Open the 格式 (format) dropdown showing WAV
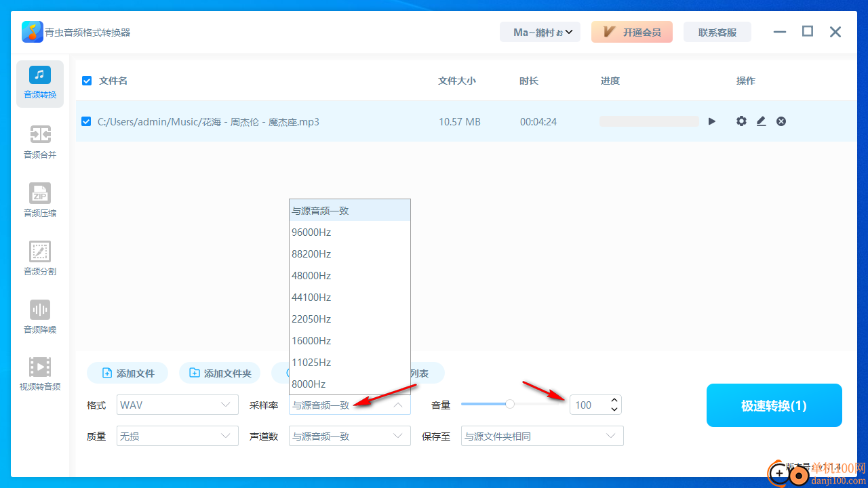868x488 pixels. tap(177, 405)
